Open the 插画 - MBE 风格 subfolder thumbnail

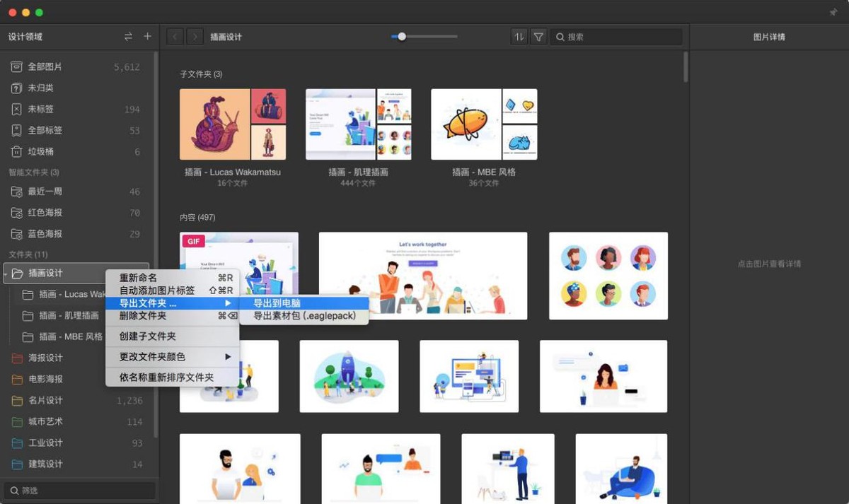tap(483, 124)
